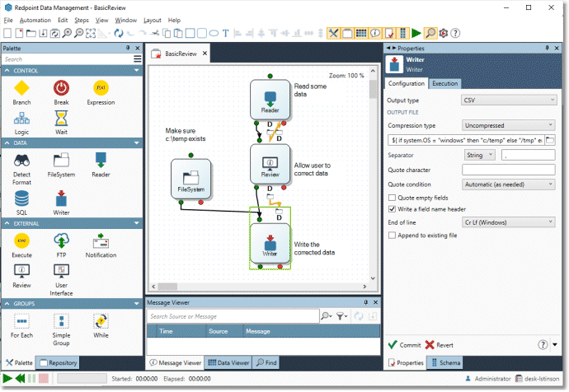Open the Output type dropdown
This screenshot has height=392, width=569.
click(508, 100)
